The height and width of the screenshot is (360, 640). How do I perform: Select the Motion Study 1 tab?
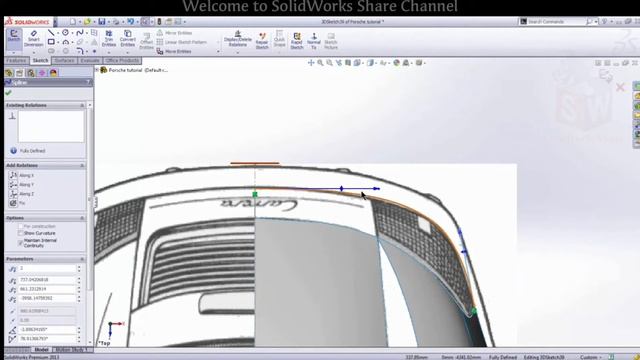(x=72, y=350)
